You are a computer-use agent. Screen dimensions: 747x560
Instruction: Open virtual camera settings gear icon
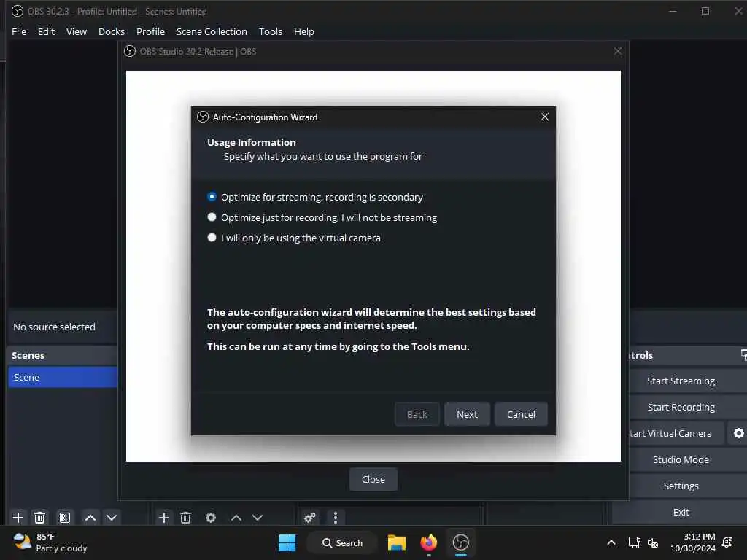click(738, 433)
